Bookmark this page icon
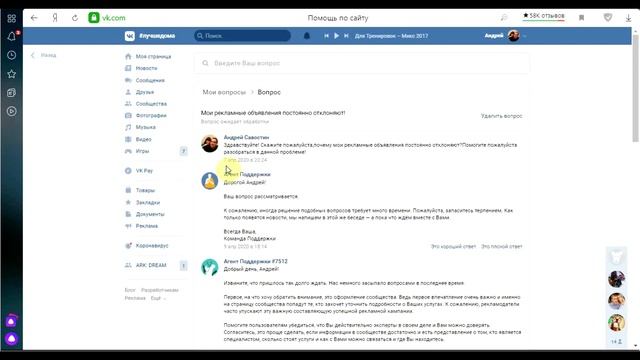640x360 pixels. point(581,18)
